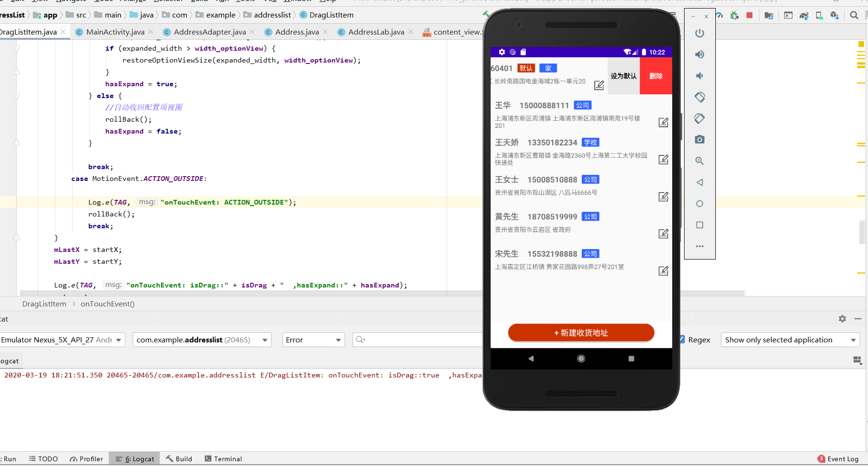Image resolution: width=868 pixels, height=466 pixels.
Task: Open the log level dropdown Error
Action: 313,340
